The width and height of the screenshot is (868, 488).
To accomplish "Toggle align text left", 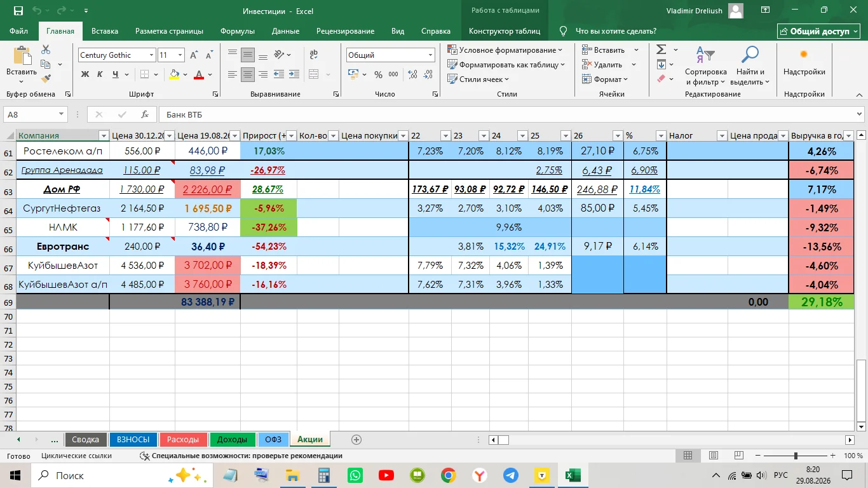I will coord(233,74).
